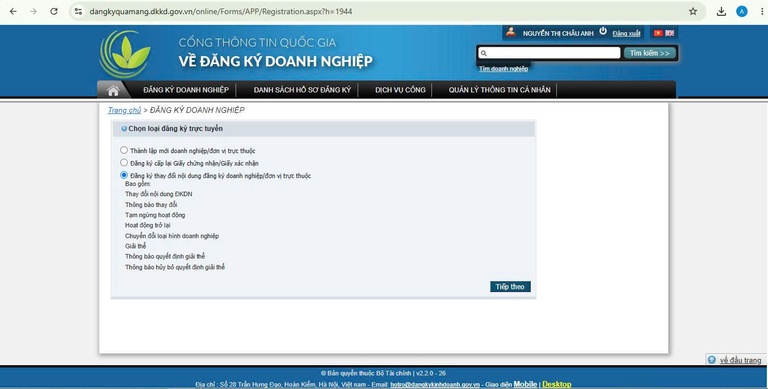Click the text Thông báo thay đổi

click(151, 205)
